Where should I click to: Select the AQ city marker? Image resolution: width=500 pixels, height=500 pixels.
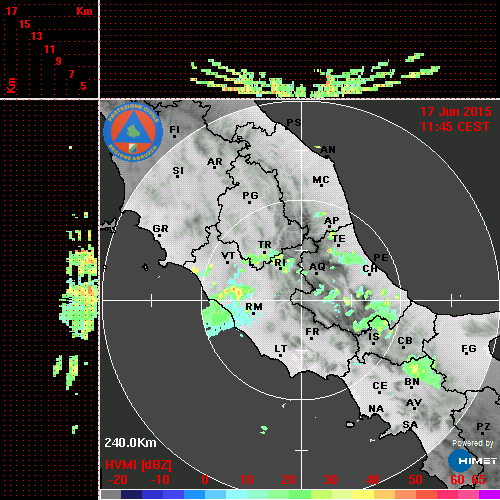tap(316, 273)
